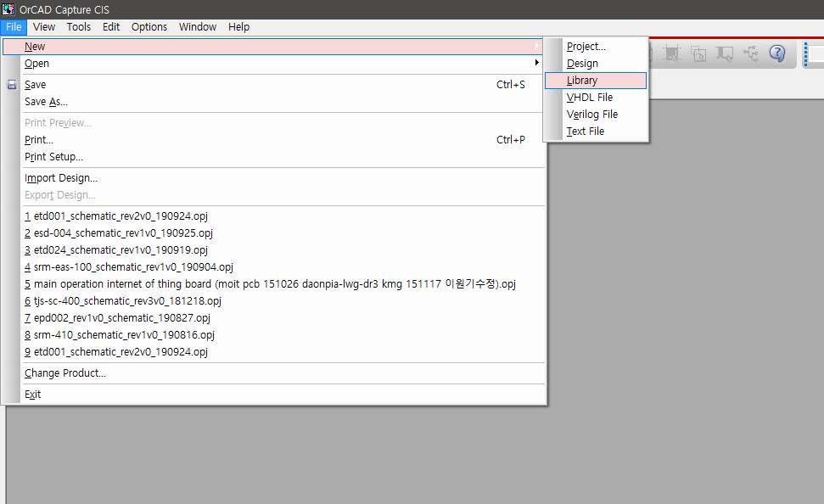The image size is (824, 504).
Task: Open recent file 3 etd024_schematic_rev1v0_190919.opj
Action: click(273, 249)
